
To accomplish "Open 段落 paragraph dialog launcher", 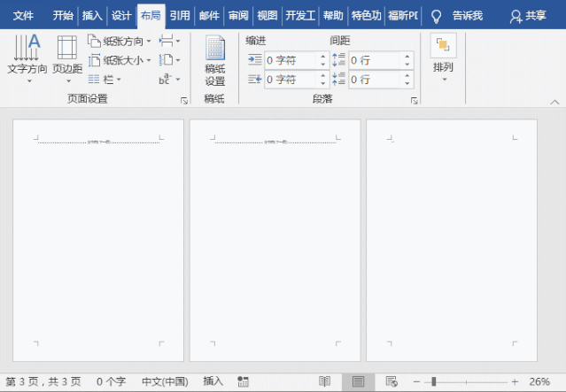I will [414, 101].
